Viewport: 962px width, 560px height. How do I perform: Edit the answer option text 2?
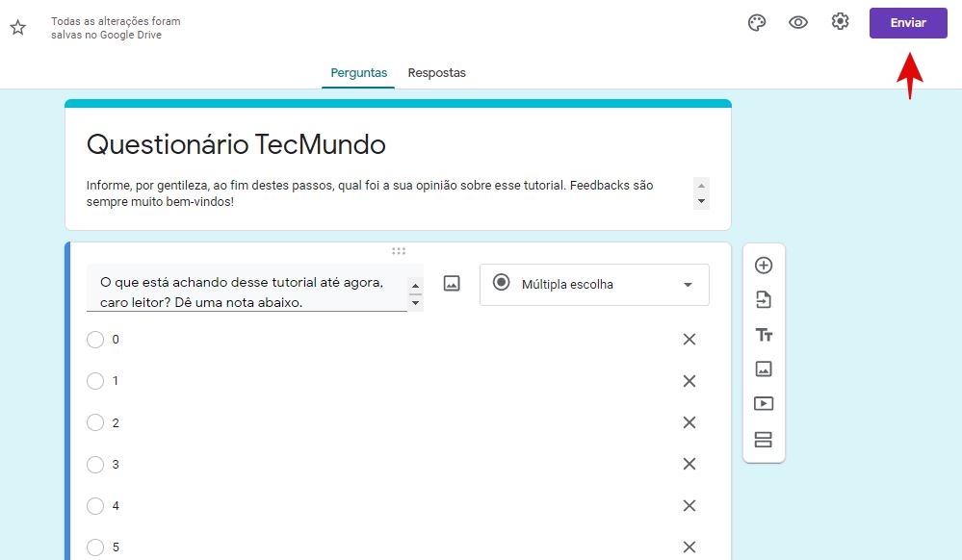(116, 422)
